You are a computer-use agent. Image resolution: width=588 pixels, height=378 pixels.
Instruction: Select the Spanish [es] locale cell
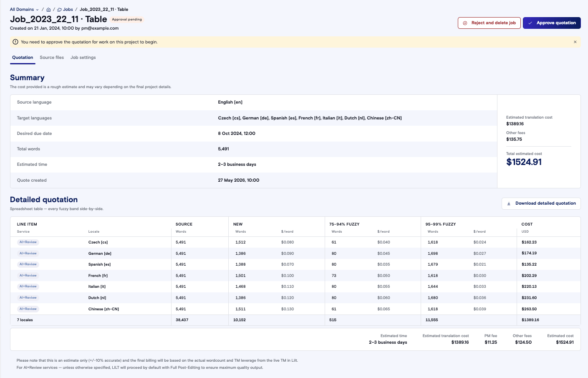coord(99,264)
